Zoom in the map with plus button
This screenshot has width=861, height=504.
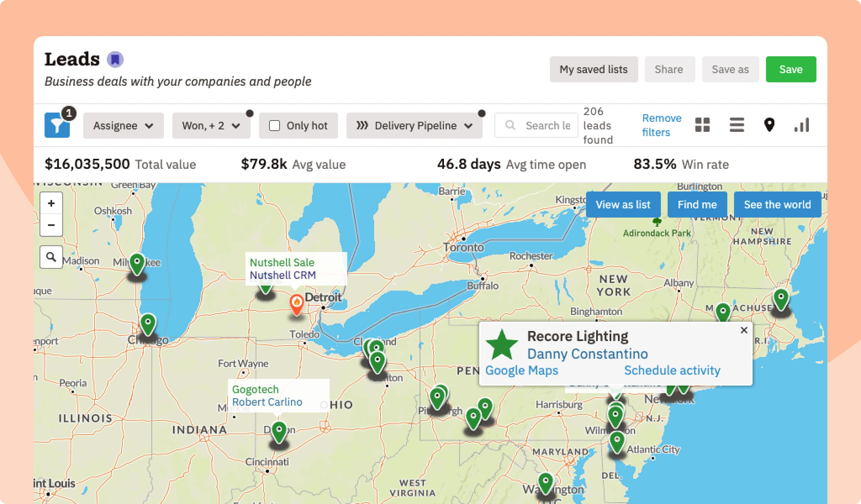(51, 203)
